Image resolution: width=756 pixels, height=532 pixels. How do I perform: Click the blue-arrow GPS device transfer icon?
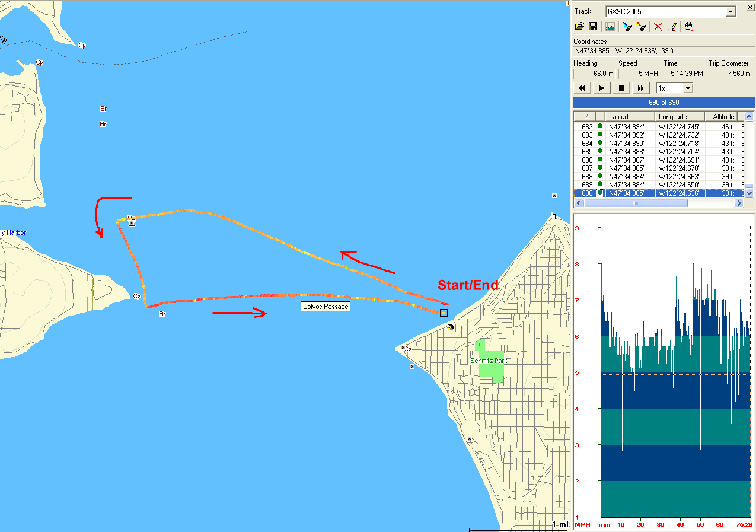click(x=627, y=27)
